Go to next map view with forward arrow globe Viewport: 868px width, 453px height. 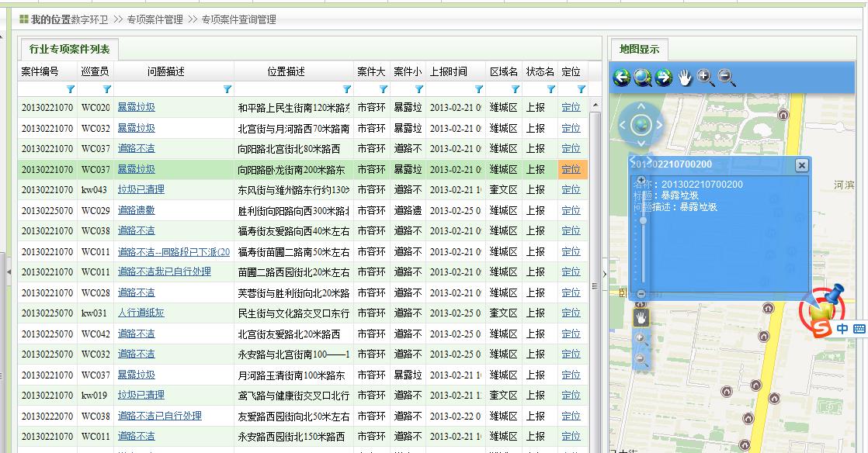point(664,78)
